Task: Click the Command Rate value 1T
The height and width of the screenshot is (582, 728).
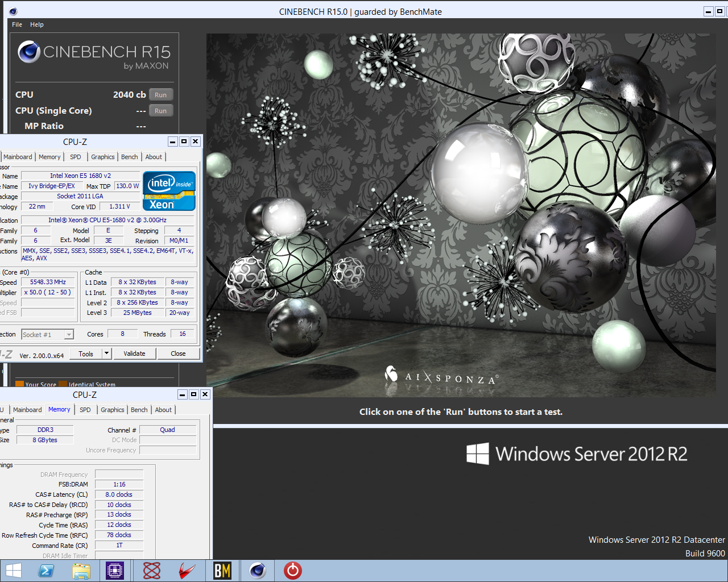Action: click(x=119, y=545)
